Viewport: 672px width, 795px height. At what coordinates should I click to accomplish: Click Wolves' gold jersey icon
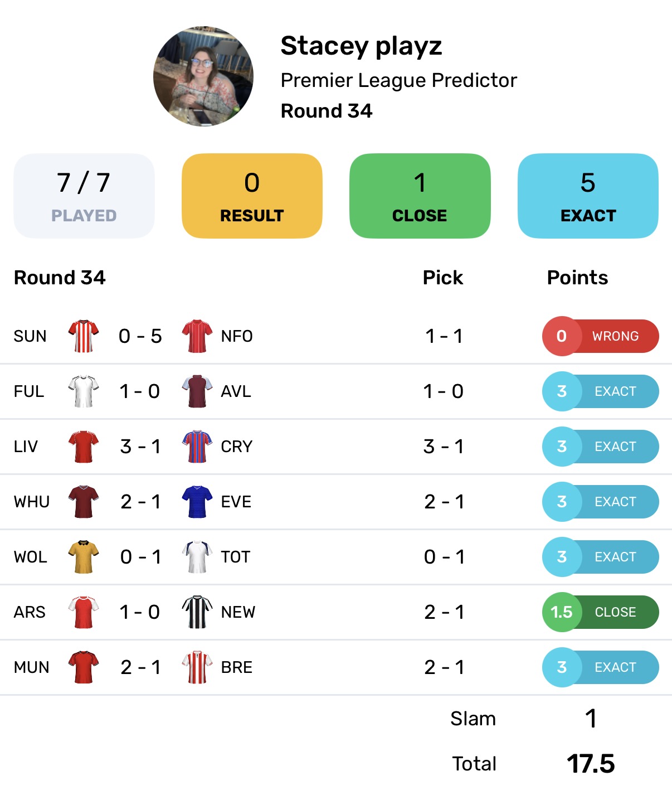[84, 557]
